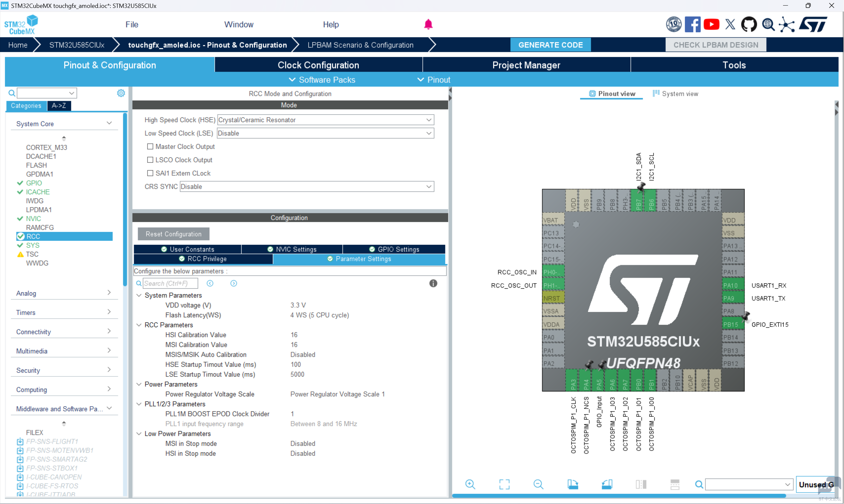Image resolution: width=844 pixels, height=504 pixels.
Task: Open the Low Speed Clock (LSE) dropdown
Action: 325,133
